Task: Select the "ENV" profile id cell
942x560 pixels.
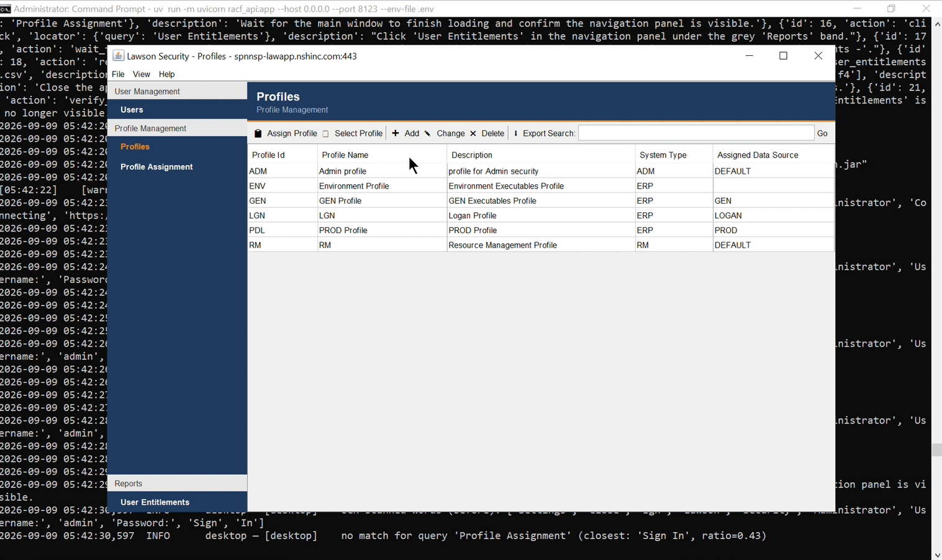Action: click(x=283, y=186)
